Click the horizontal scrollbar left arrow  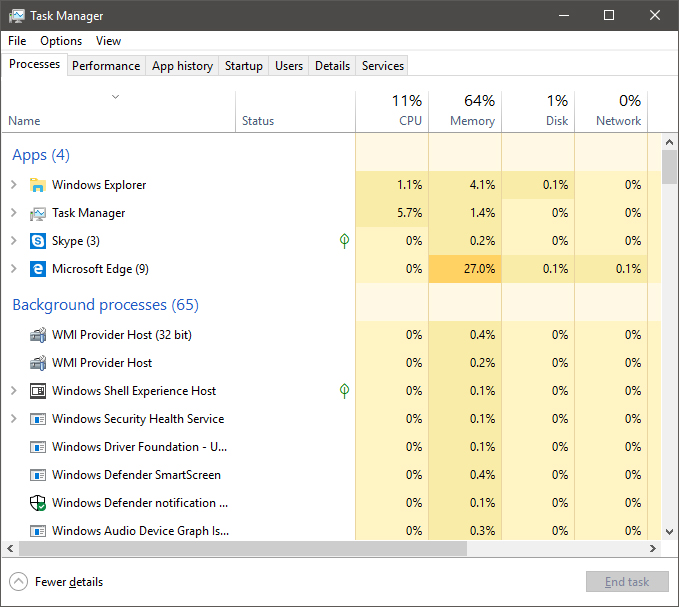10,549
